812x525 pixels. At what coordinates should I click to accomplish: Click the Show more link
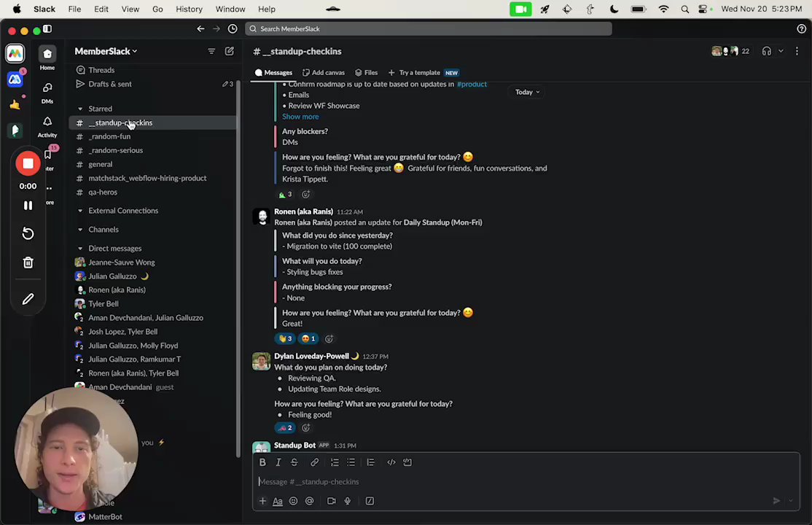(300, 117)
